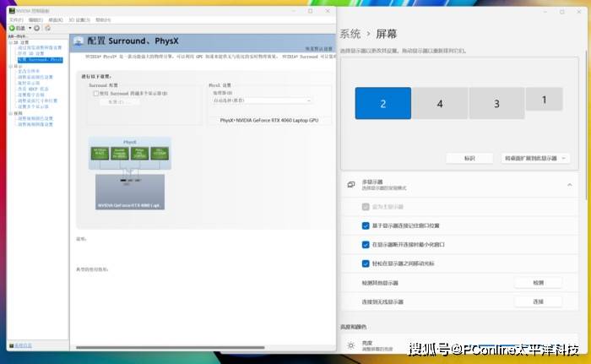Click the grey Forward button in NVIDIA toolbar
591x364 pixels.
tap(37, 28)
